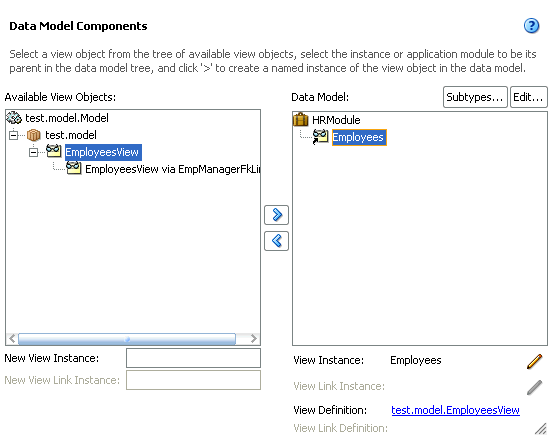Click the horizontal scrollbar thumb in Available View Objects

click(127, 339)
